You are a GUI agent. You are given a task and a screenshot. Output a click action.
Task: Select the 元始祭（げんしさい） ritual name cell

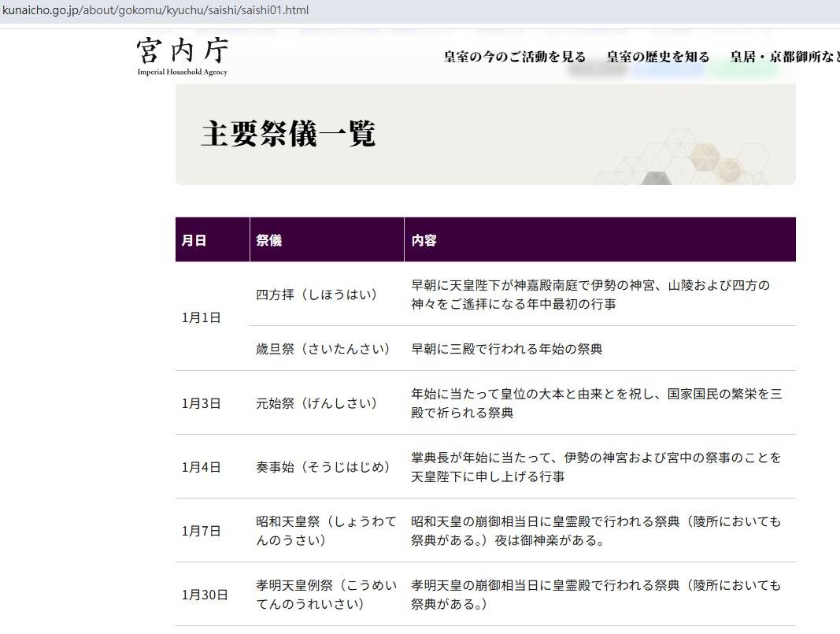(x=316, y=403)
